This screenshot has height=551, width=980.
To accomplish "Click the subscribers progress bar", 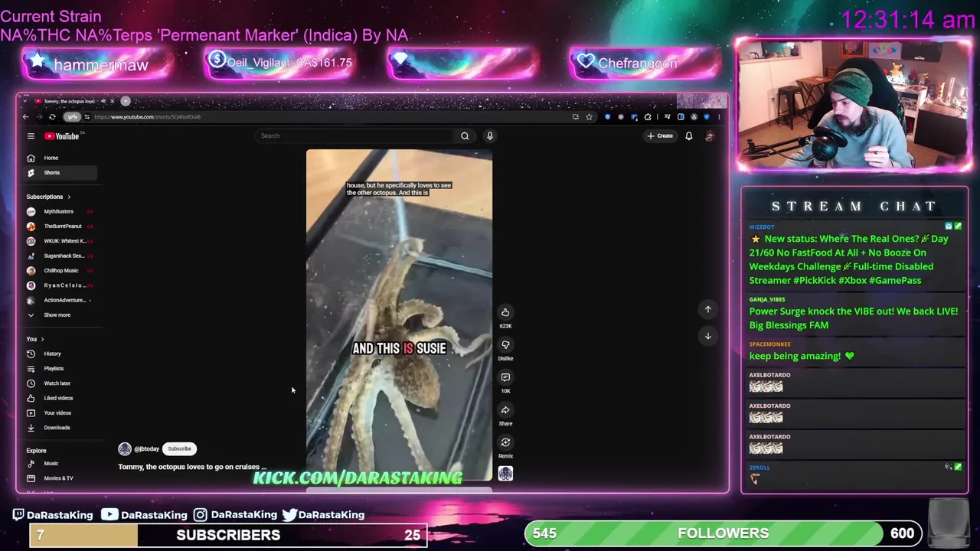I will [228, 535].
